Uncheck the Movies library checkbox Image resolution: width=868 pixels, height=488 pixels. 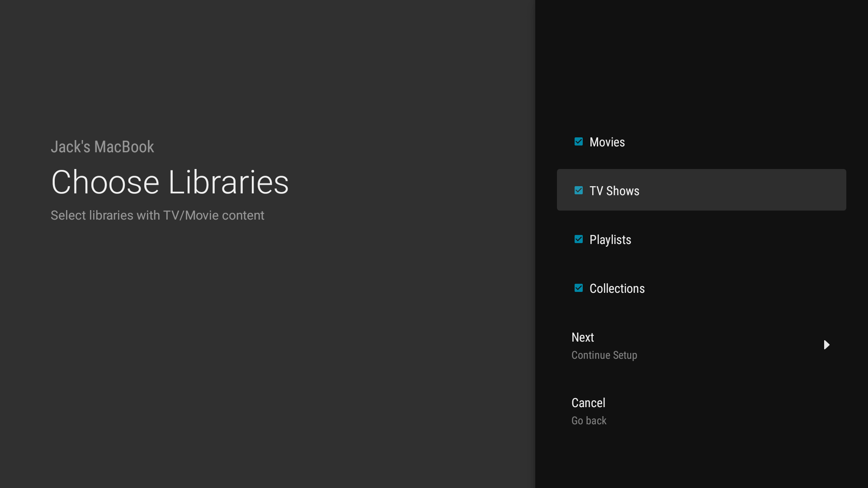pos(578,141)
